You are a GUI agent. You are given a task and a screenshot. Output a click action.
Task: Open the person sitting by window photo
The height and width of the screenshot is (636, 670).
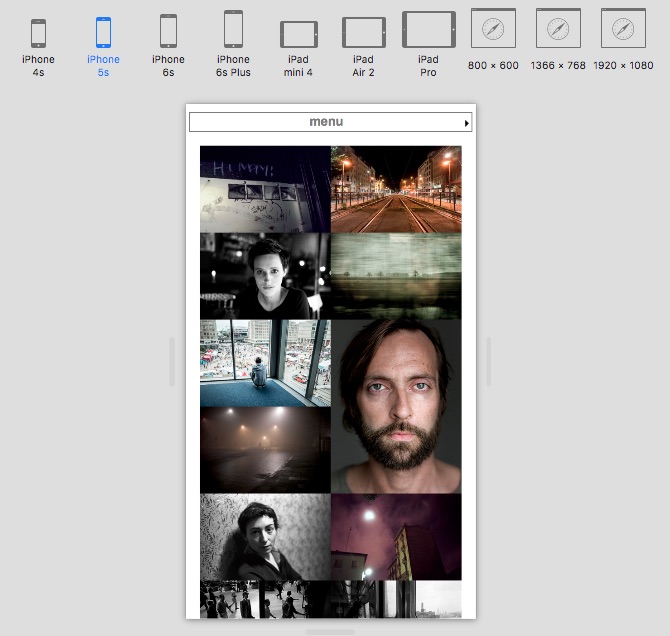pos(265,363)
